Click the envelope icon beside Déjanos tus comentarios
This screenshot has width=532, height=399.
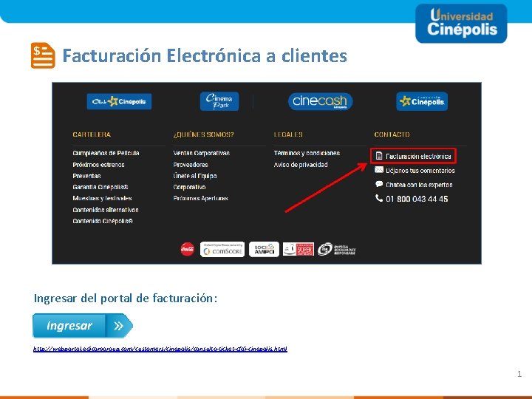pos(379,170)
